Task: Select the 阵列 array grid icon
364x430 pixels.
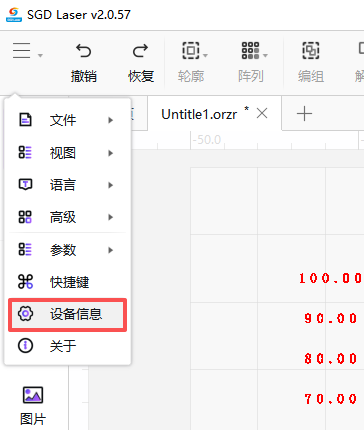Action: (251, 50)
